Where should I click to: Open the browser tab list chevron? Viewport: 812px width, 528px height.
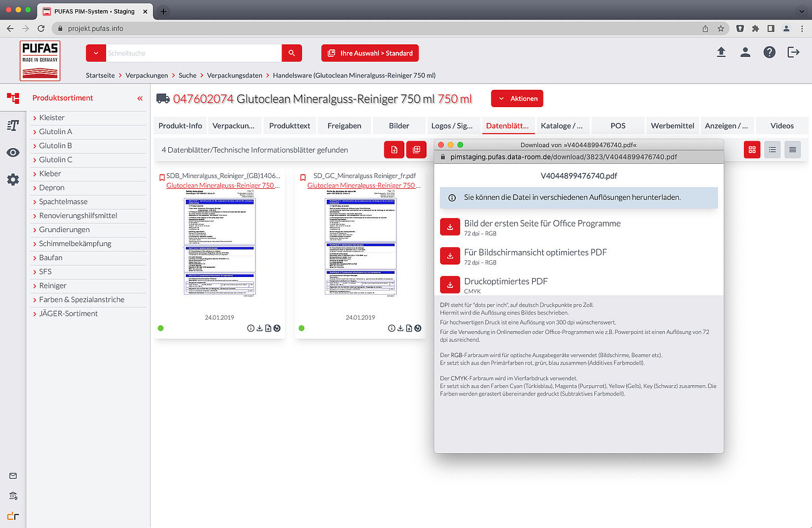coord(802,11)
